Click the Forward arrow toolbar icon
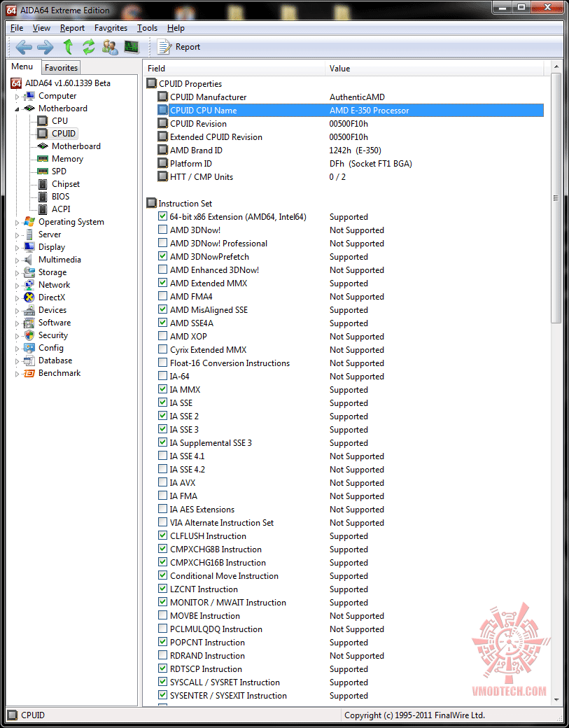 pyautogui.click(x=45, y=47)
